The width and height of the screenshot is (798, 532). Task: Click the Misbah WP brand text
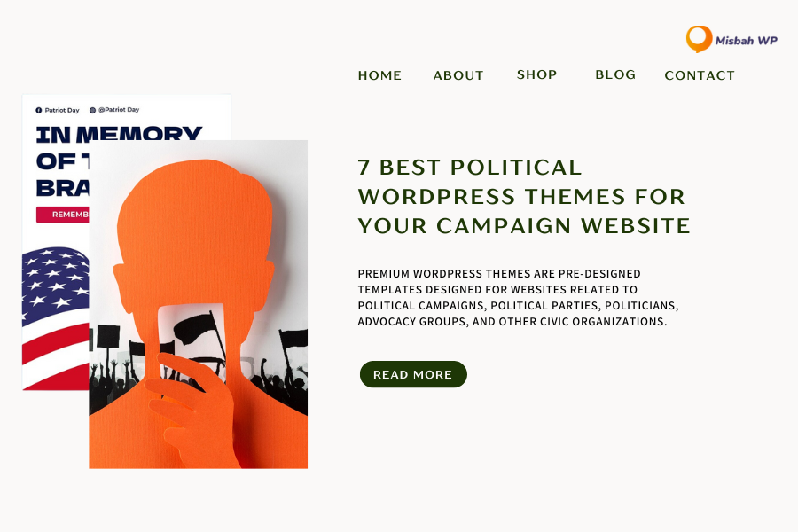746,41
